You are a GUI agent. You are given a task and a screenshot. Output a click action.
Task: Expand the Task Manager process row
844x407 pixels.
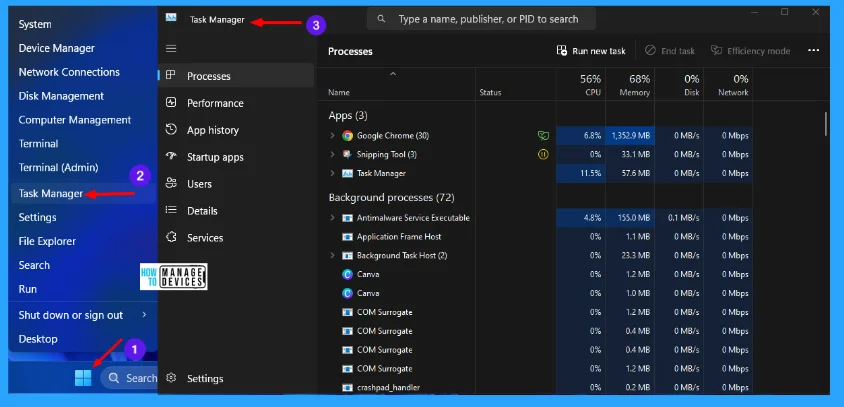(x=332, y=173)
